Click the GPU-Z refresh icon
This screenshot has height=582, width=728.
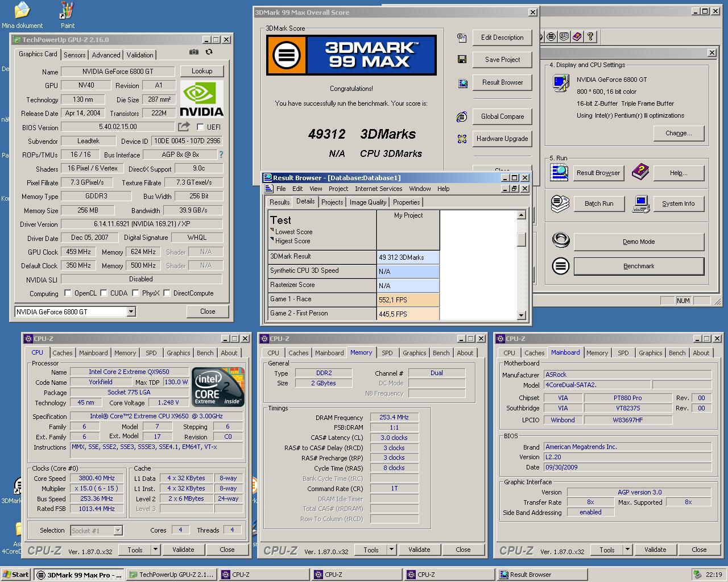(x=209, y=52)
